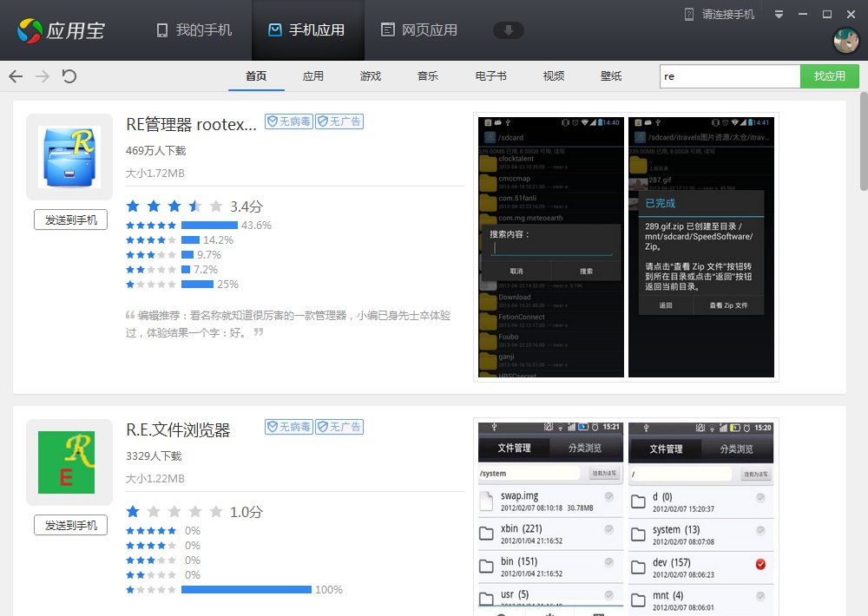
Task: Click the green 找应用 search button
Action: (829, 76)
